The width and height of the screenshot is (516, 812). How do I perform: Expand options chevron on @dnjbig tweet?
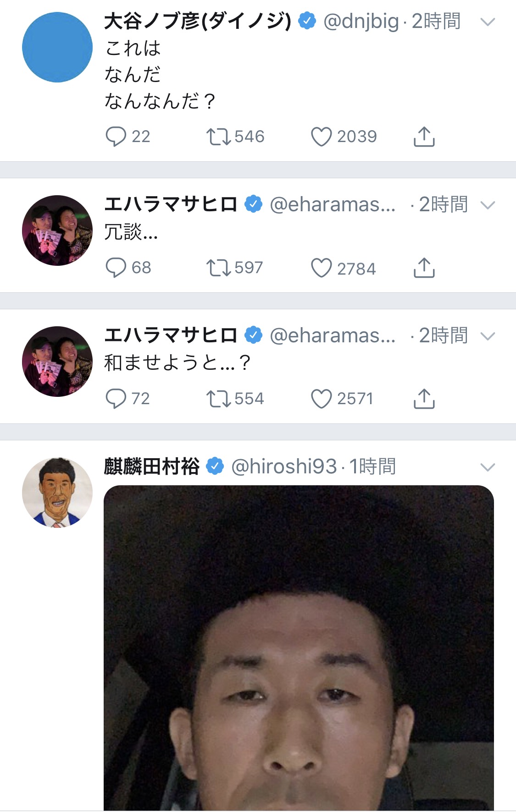[x=488, y=22]
